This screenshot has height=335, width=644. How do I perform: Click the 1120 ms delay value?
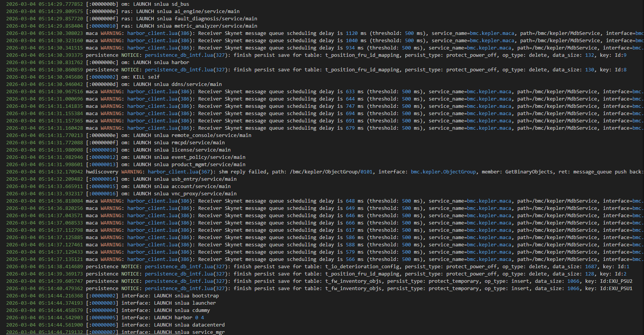point(351,33)
